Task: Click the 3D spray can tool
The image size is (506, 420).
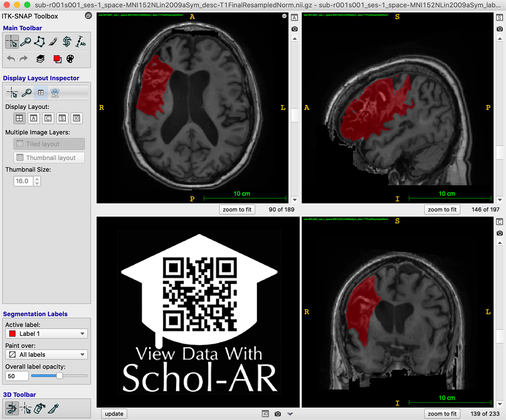Action: 40,408
